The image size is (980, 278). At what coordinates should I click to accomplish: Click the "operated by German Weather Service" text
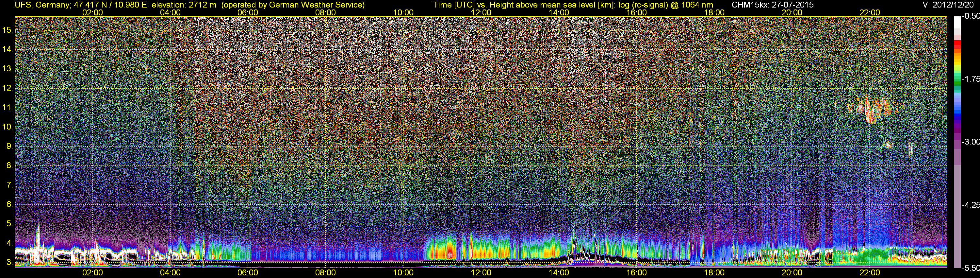[293, 5]
